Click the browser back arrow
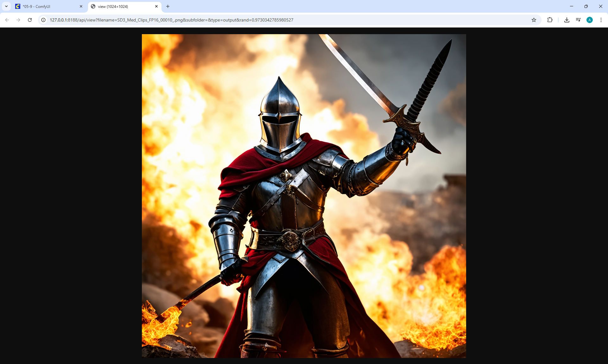 pos(7,20)
